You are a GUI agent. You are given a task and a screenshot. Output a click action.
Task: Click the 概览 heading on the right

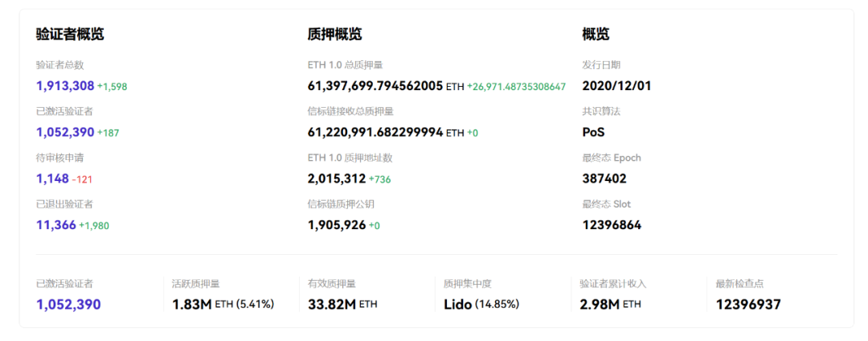tap(596, 35)
